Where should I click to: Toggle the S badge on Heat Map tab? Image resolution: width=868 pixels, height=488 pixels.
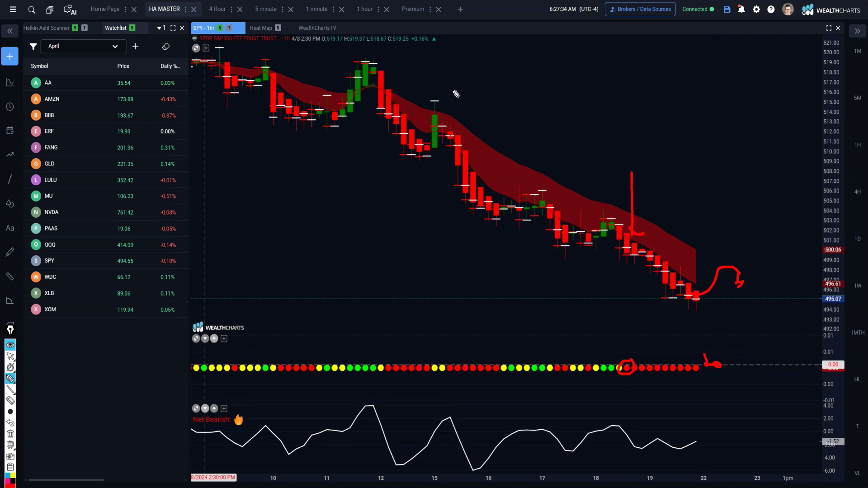click(278, 28)
